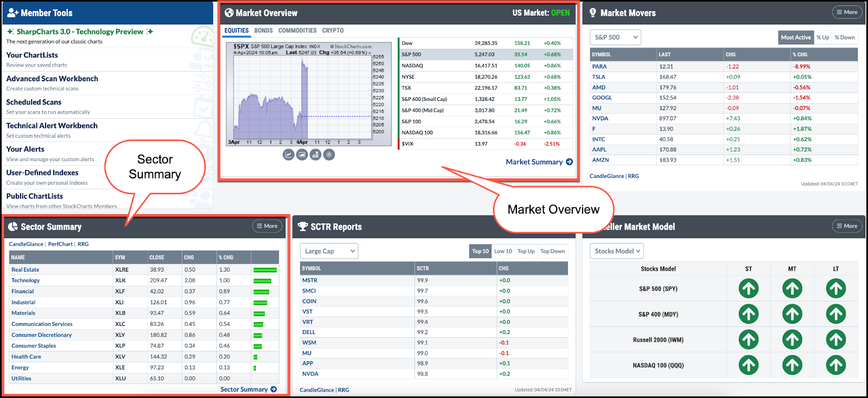
Task: Select Top Down in SCTR Reports
Action: coord(552,251)
